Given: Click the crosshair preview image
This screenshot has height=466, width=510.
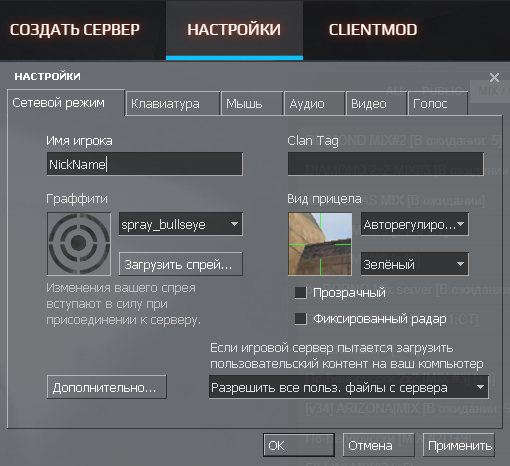Looking at the screenshot, I should 320,244.
